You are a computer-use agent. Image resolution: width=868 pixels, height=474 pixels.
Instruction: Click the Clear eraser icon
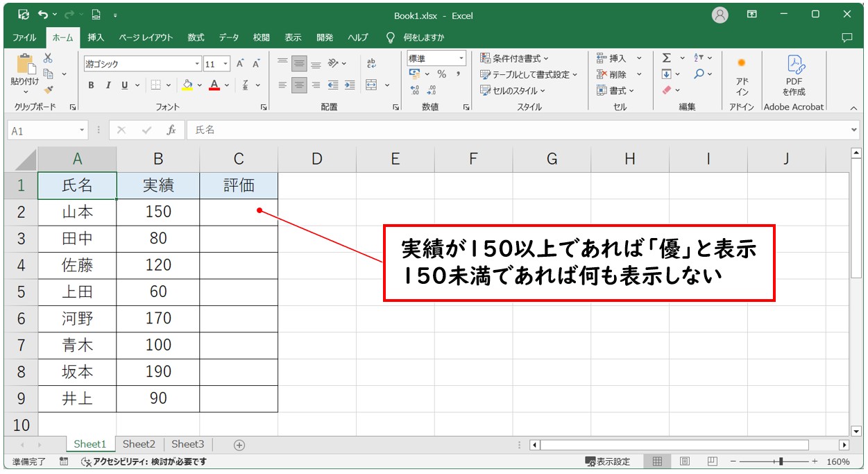[666, 90]
